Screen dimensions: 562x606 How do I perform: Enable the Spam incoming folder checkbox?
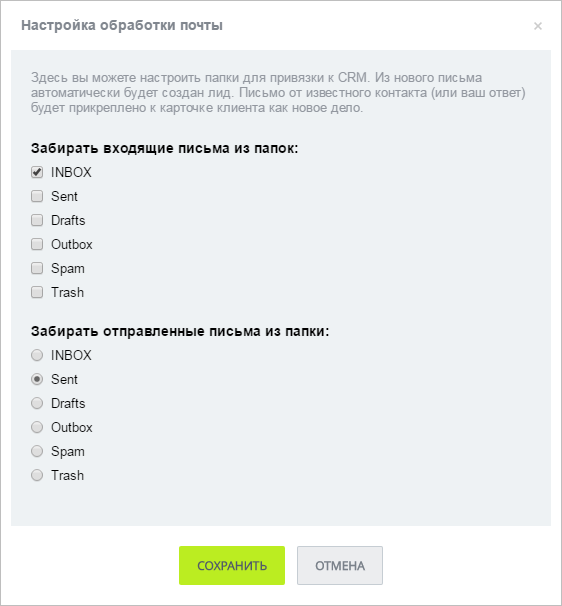tap(37, 268)
